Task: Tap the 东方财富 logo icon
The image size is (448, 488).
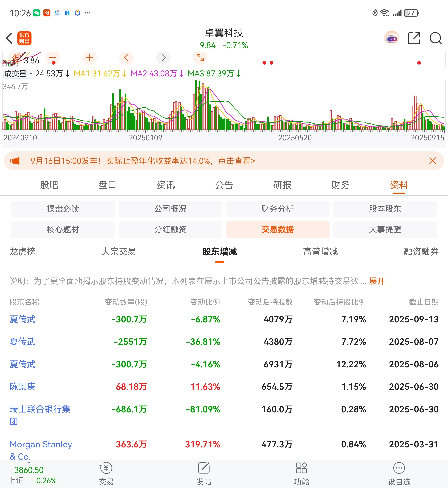Action: point(24,38)
